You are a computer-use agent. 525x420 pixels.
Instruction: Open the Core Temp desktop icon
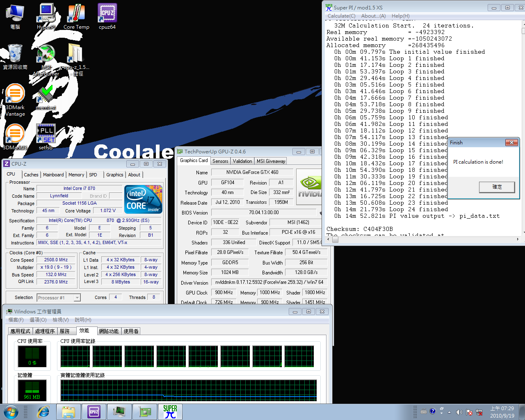[76, 16]
